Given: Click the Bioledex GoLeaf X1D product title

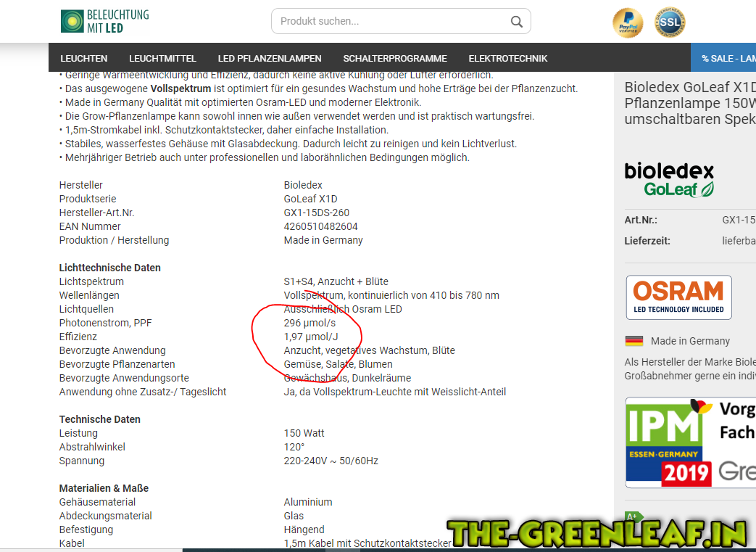Looking at the screenshot, I should pos(689,103).
